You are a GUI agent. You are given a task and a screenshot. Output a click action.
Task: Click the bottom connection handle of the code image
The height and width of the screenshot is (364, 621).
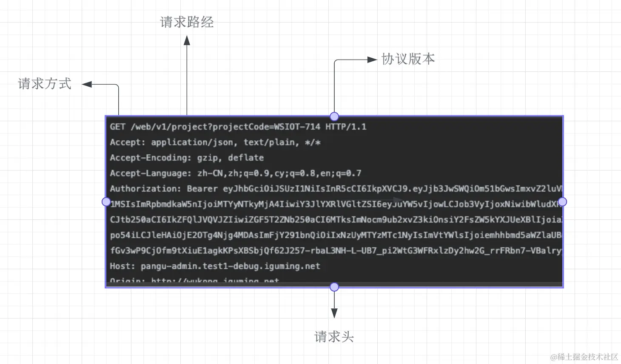[x=334, y=287]
